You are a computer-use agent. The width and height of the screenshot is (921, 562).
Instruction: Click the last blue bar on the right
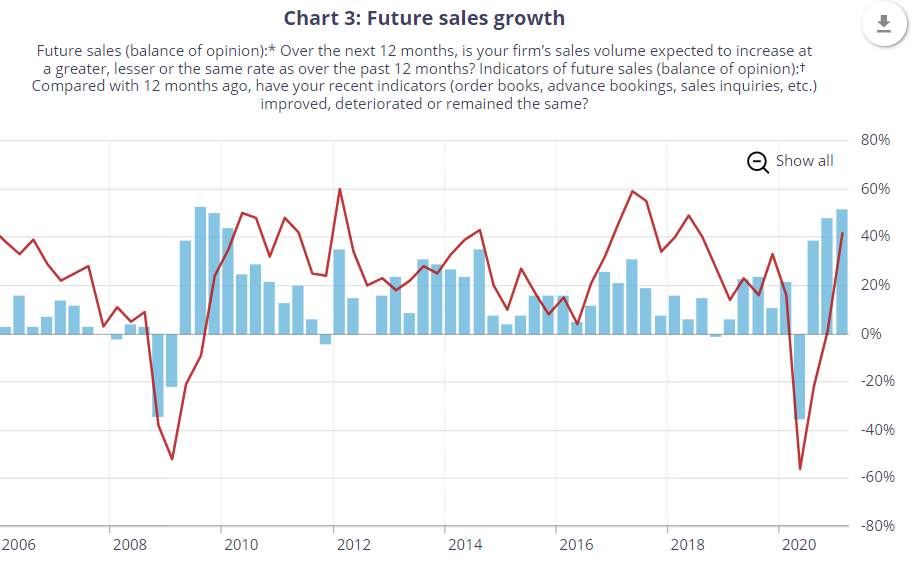tap(842, 272)
